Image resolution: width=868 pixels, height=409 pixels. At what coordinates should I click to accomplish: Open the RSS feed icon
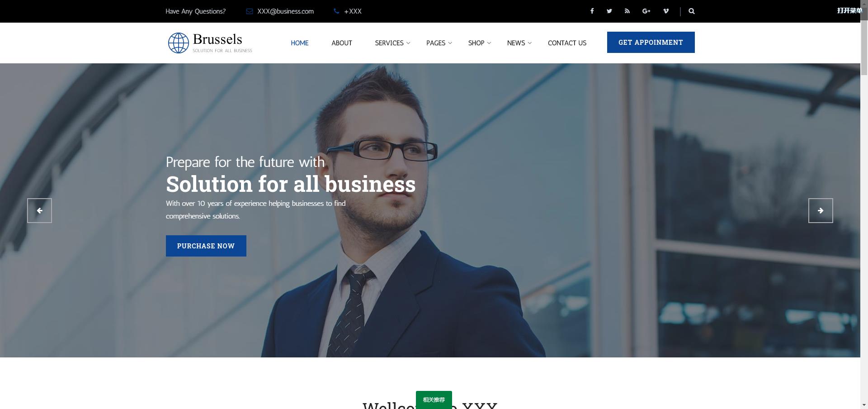click(x=627, y=11)
